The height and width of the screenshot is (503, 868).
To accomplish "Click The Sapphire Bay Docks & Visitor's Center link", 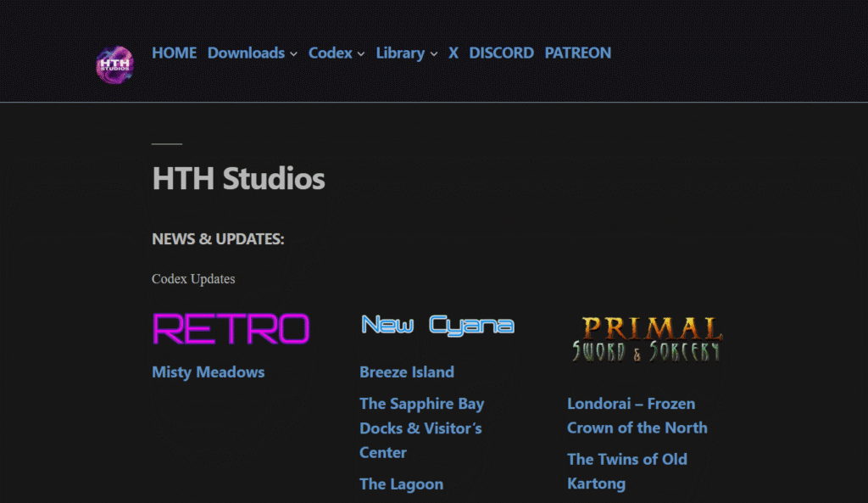I will click(421, 428).
